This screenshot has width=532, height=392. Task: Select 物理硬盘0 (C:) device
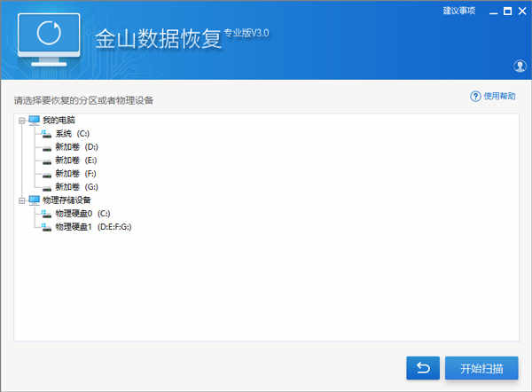coord(82,214)
